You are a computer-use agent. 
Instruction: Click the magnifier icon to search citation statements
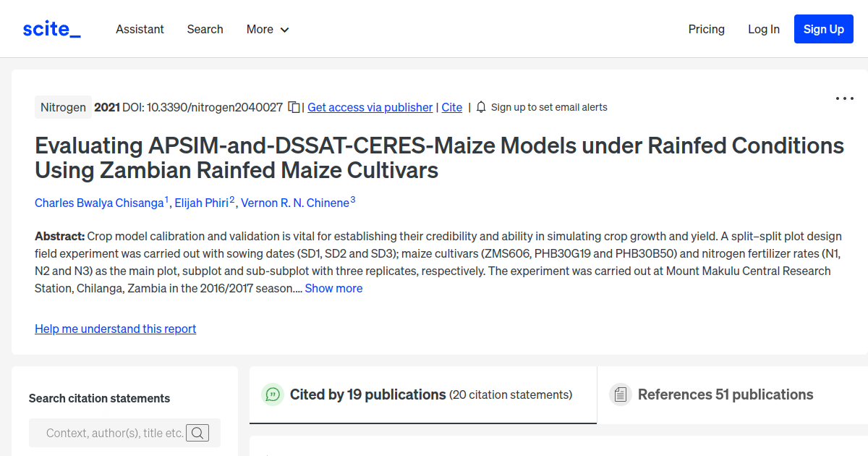[197, 432]
